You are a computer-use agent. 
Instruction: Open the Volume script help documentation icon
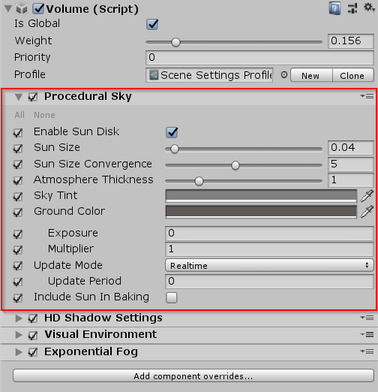(x=334, y=8)
